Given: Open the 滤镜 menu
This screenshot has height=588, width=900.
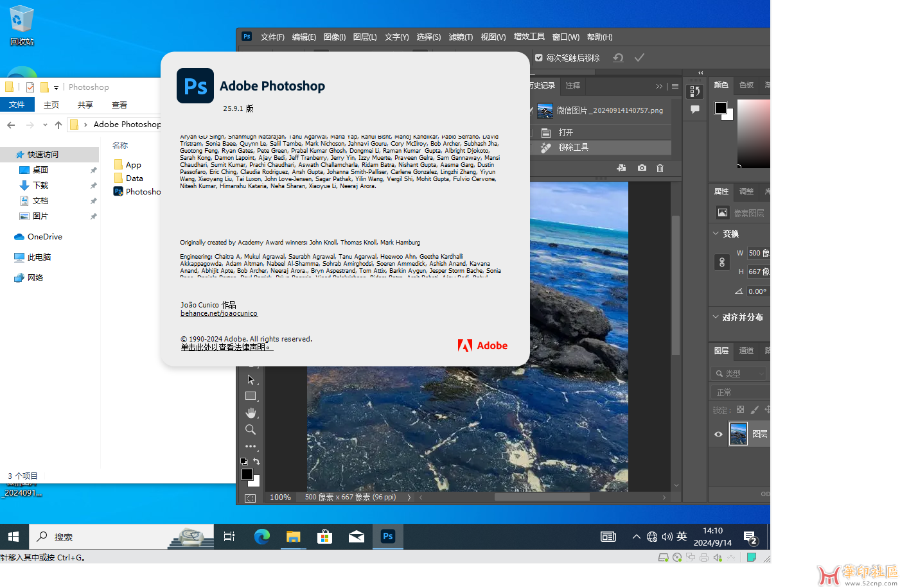Looking at the screenshot, I should (461, 37).
